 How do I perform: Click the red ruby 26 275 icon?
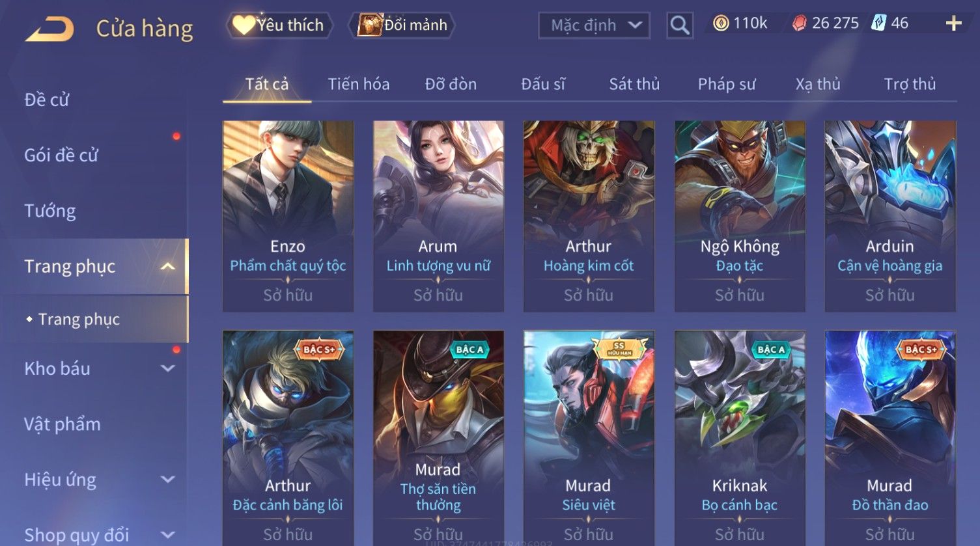[x=799, y=24]
